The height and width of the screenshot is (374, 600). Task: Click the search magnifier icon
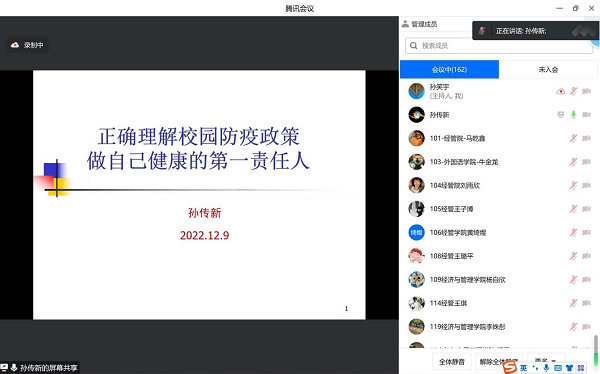point(413,46)
